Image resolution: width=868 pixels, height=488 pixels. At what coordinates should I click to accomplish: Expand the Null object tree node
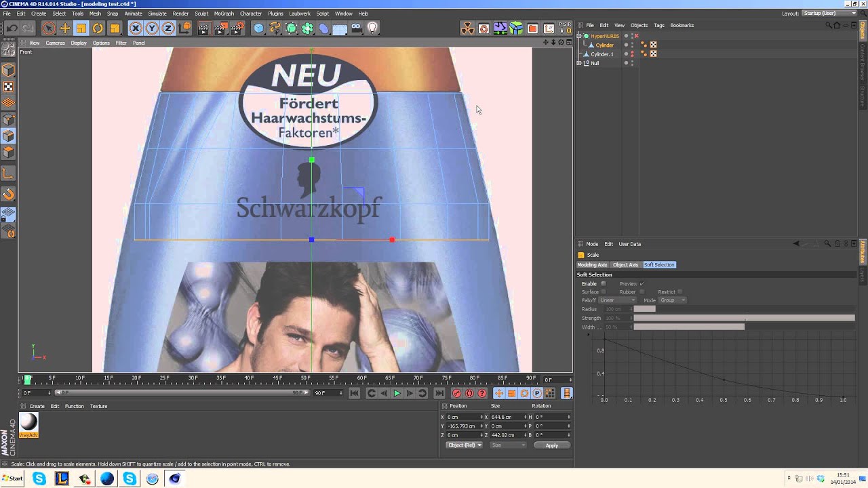click(579, 63)
